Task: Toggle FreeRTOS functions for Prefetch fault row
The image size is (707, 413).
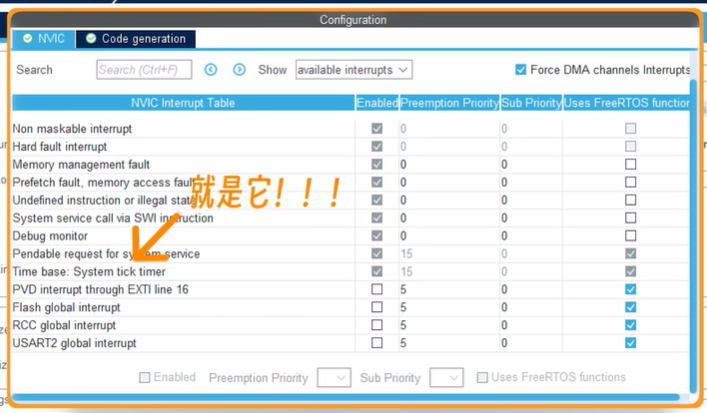Action: coord(630,182)
